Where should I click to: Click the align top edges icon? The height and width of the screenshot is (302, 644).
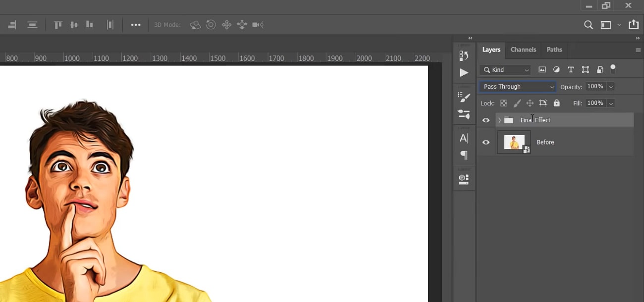(x=58, y=25)
